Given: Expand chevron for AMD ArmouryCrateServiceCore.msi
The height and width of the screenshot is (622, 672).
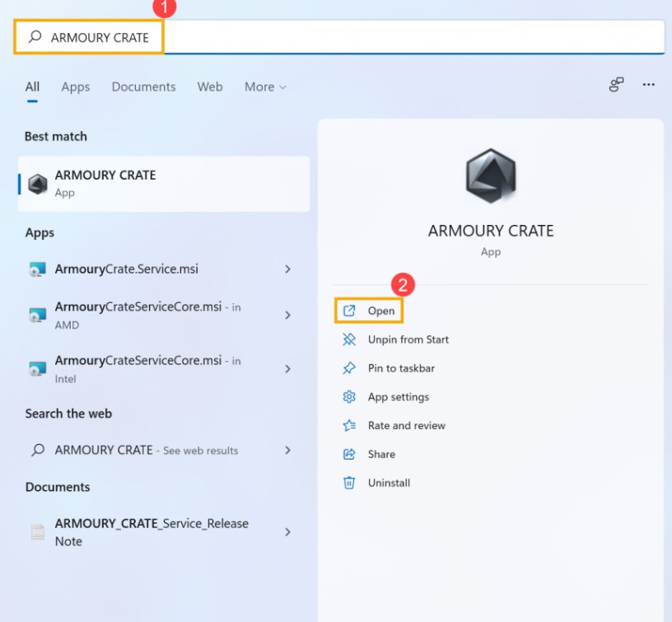Looking at the screenshot, I should point(287,315).
